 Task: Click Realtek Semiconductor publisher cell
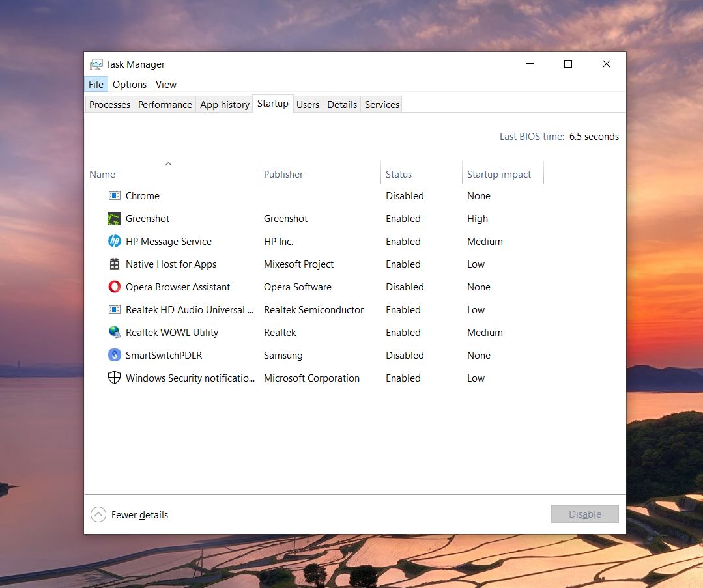pos(313,310)
